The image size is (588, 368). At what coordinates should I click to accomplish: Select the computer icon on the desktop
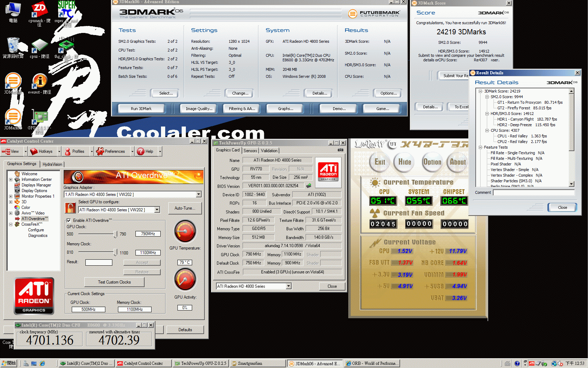(13, 12)
